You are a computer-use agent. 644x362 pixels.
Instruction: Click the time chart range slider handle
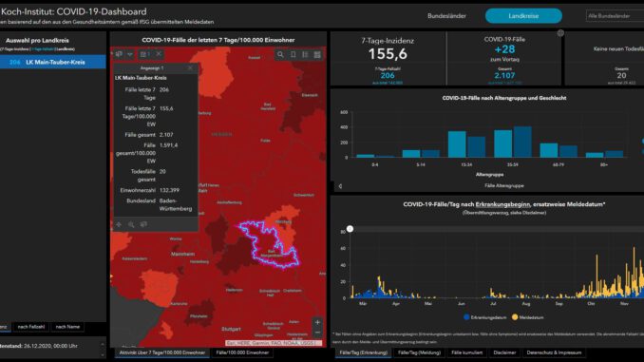click(x=350, y=229)
